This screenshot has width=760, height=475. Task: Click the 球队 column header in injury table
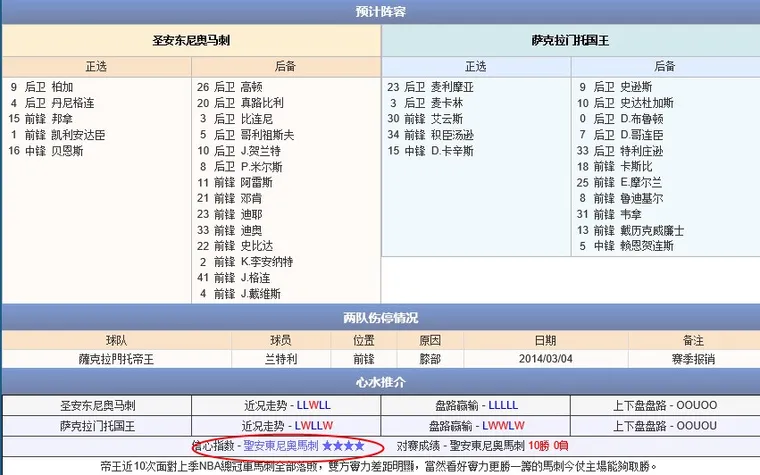click(116, 341)
